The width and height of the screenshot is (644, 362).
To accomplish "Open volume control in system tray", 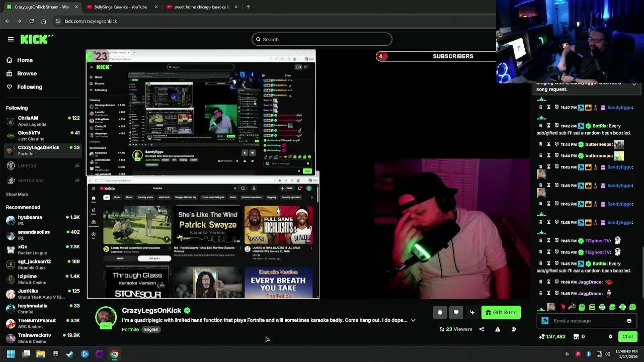I will pyautogui.click(x=607, y=354).
